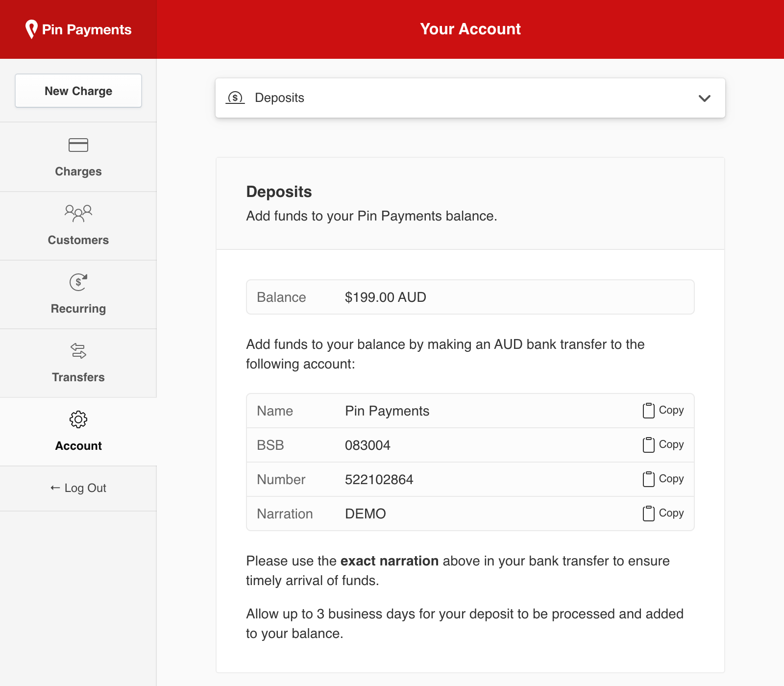The height and width of the screenshot is (686, 784).
Task: Click the Balance label
Action: 281,297
